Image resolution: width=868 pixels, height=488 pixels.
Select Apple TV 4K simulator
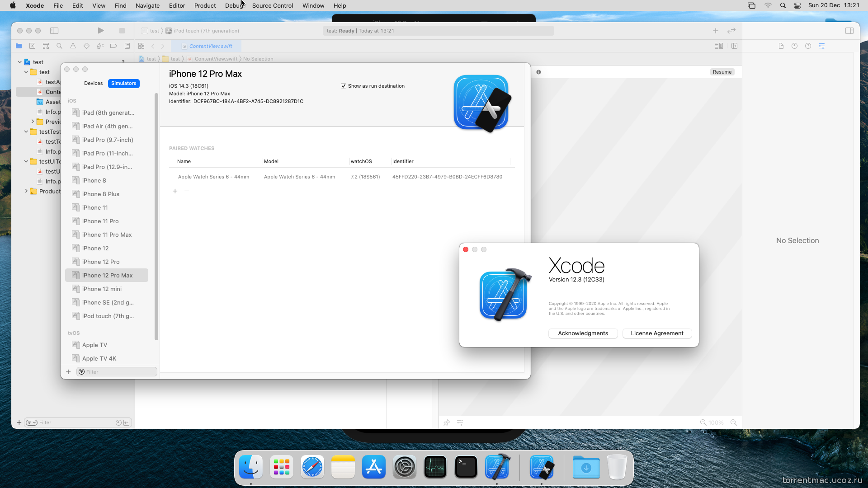[x=107, y=358]
